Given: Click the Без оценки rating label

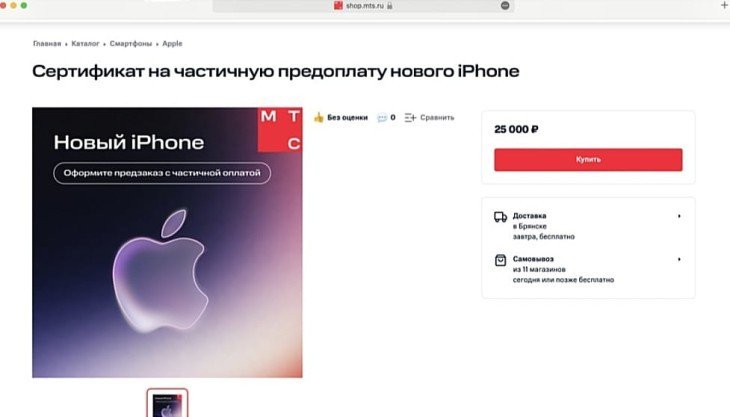Looking at the screenshot, I should (347, 118).
